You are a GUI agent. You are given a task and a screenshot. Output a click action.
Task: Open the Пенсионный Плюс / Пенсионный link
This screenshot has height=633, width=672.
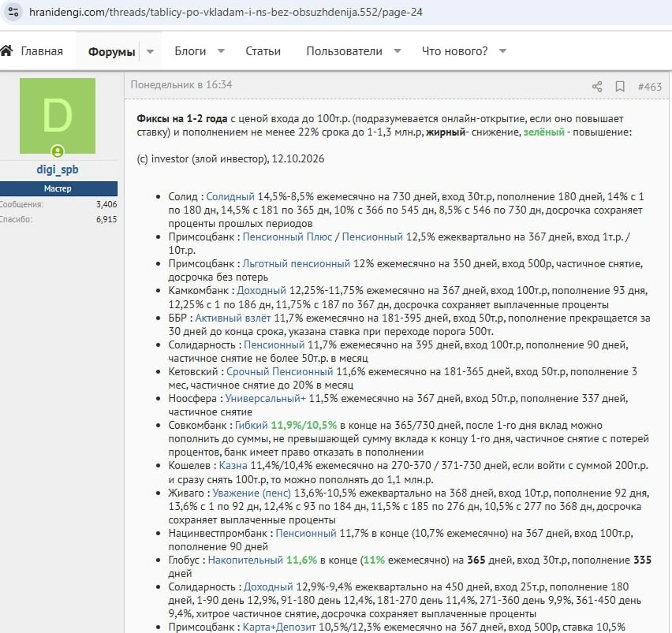pyautogui.click(x=323, y=236)
